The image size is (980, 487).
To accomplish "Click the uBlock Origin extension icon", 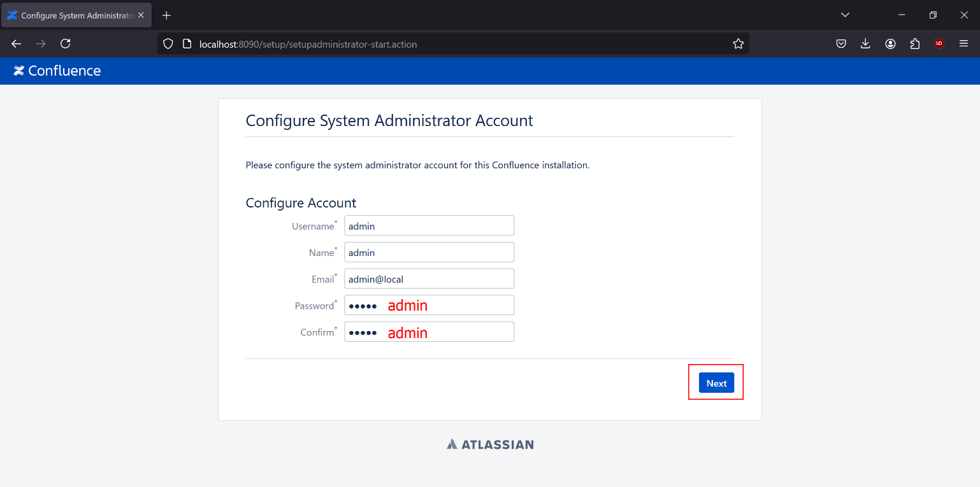I will [x=939, y=44].
